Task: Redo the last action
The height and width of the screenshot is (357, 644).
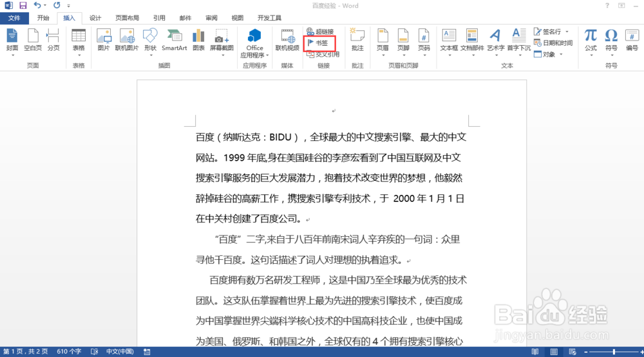Action: [x=57, y=6]
